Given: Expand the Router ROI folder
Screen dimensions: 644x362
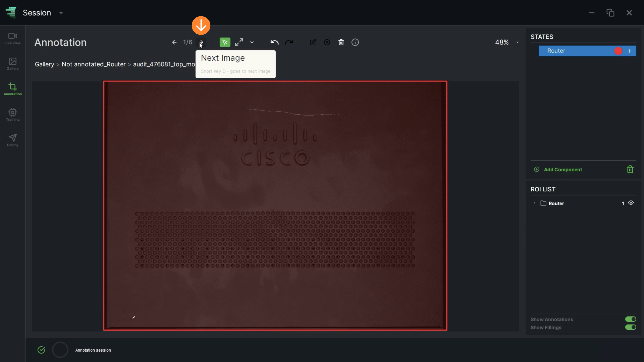Looking at the screenshot, I should point(535,204).
